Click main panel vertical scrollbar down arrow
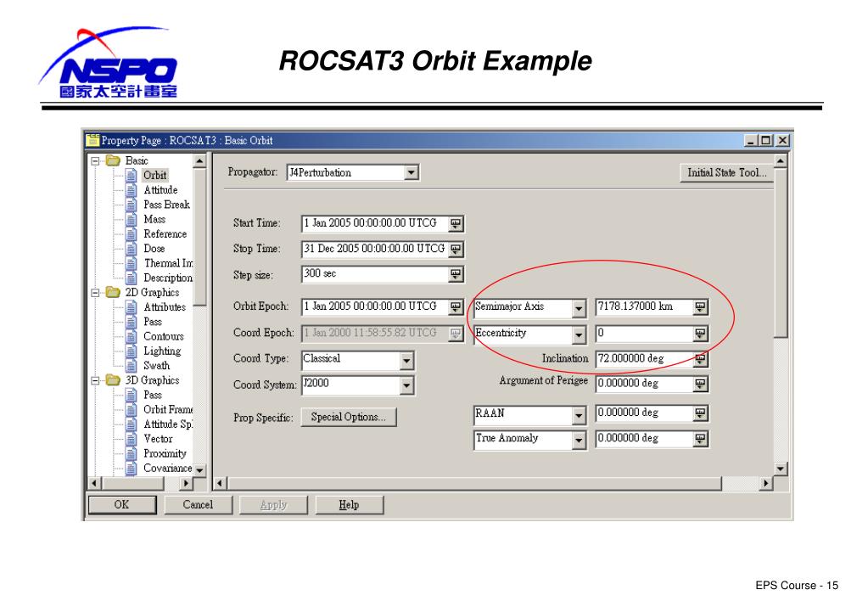Screen dimensions: 868x601 [x=781, y=469]
